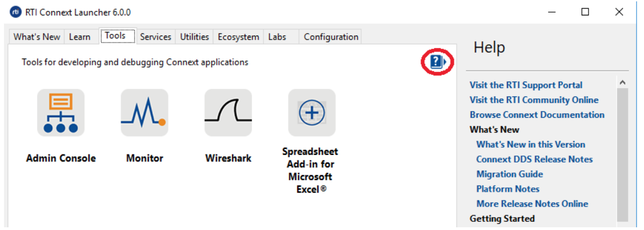Viewport: 644px width, 230px height.
Task: Toggle the Help panel book icon
Action: pyautogui.click(x=437, y=62)
